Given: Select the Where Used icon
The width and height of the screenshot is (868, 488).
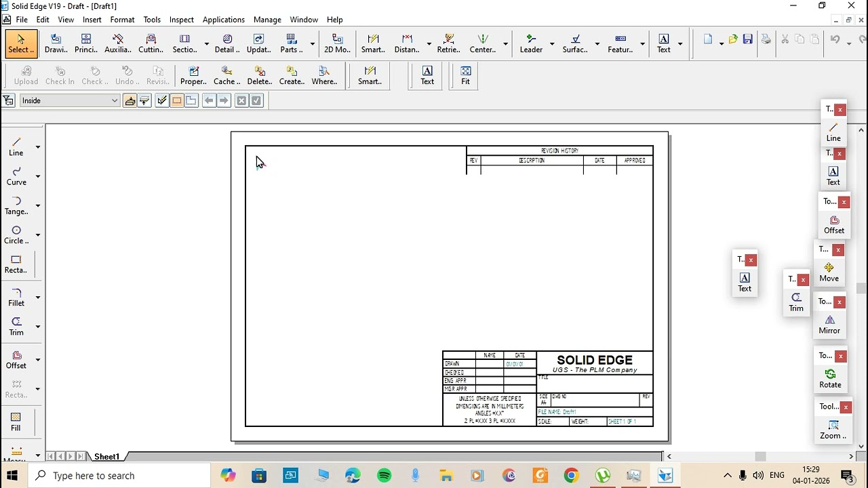Looking at the screenshot, I should [x=324, y=75].
